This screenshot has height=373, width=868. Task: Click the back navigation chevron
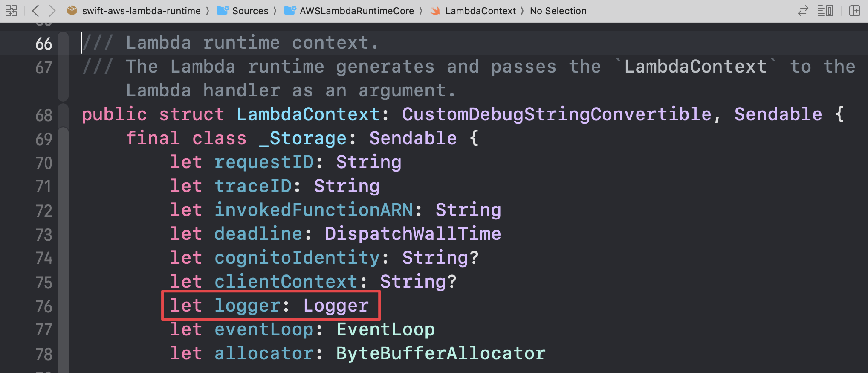pos(35,11)
